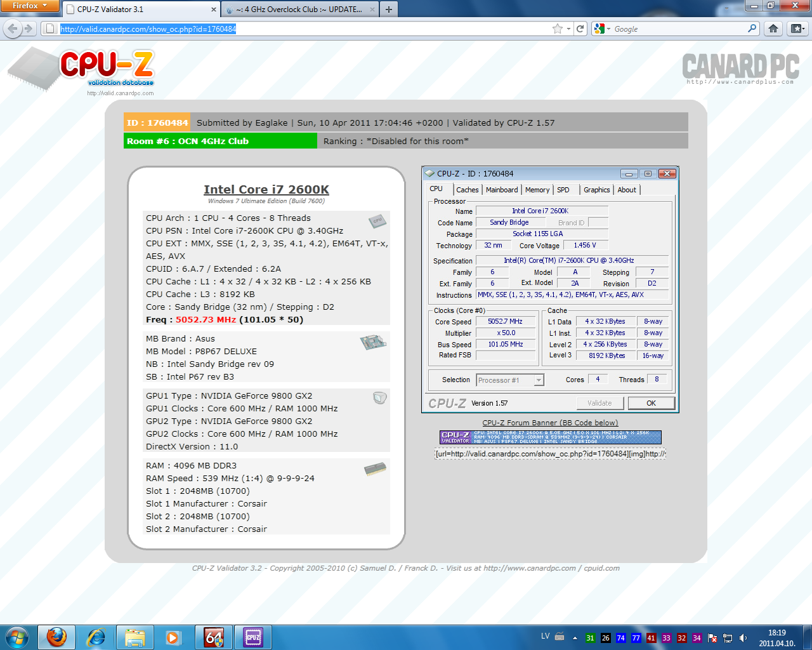Click the CPU-Z validator forum banner image
Image resolution: width=812 pixels, height=650 pixels.
(x=551, y=437)
